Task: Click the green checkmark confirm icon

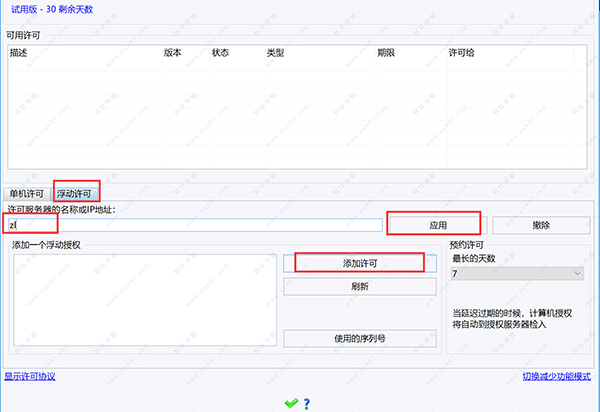Action: (290, 402)
